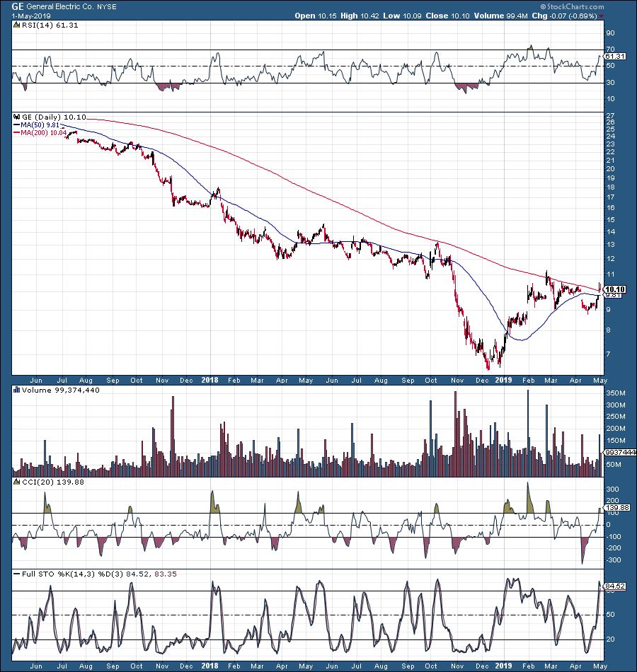Viewport: 637px width, 672px height.
Task: Click the 70 level on RSI axis
Action: [610, 50]
